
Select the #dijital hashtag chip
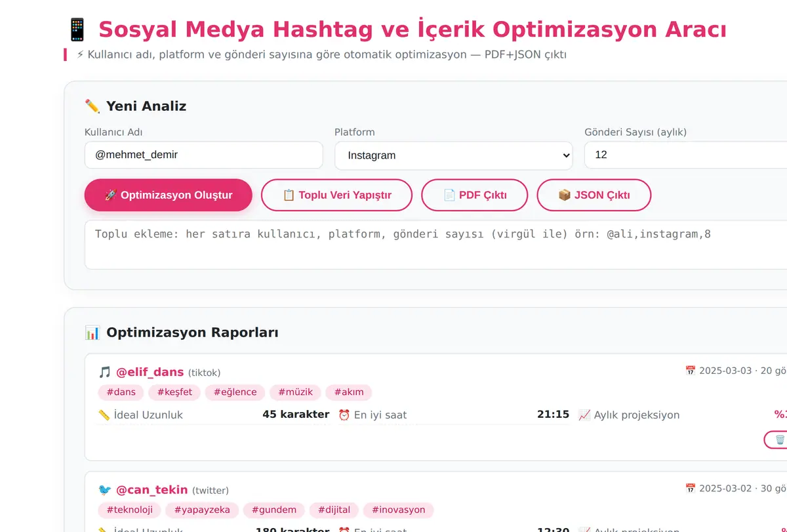coord(334,510)
